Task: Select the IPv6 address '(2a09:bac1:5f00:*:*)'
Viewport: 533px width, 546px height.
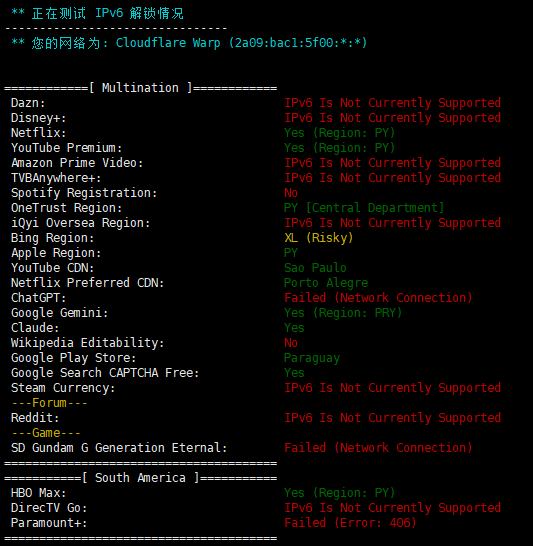Action: pyautogui.click(x=298, y=43)
